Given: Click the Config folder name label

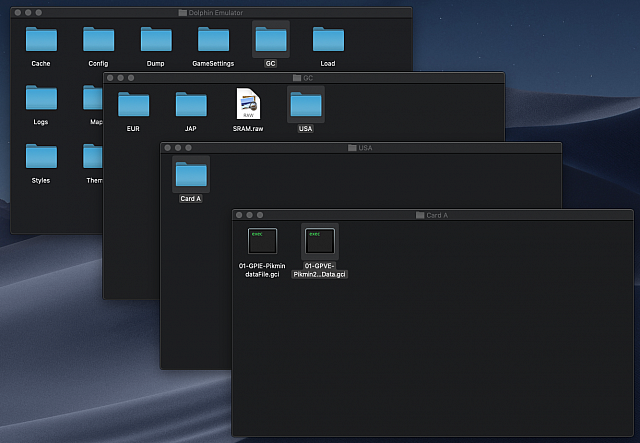Looking at the screenshot, I should [x=98, y=63].
